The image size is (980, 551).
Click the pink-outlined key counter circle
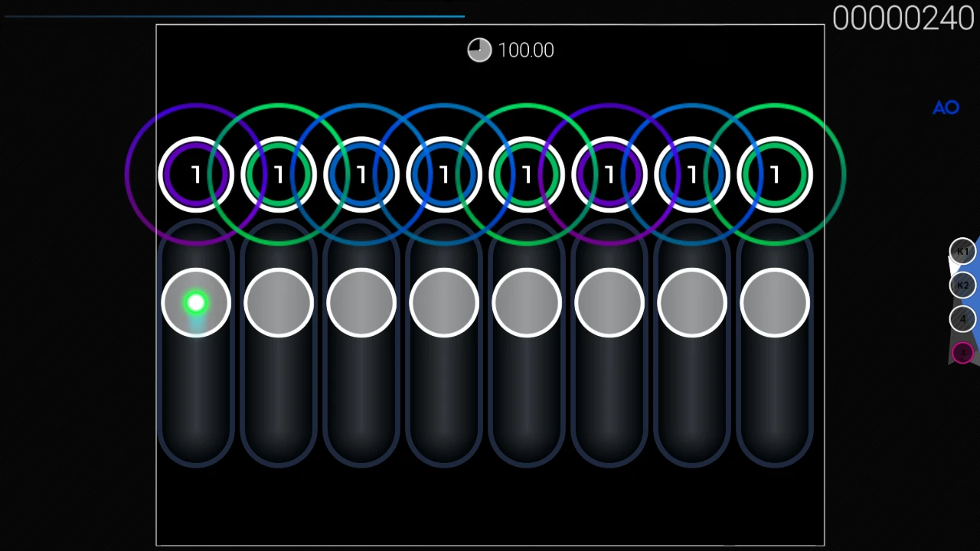pos(962,353)
